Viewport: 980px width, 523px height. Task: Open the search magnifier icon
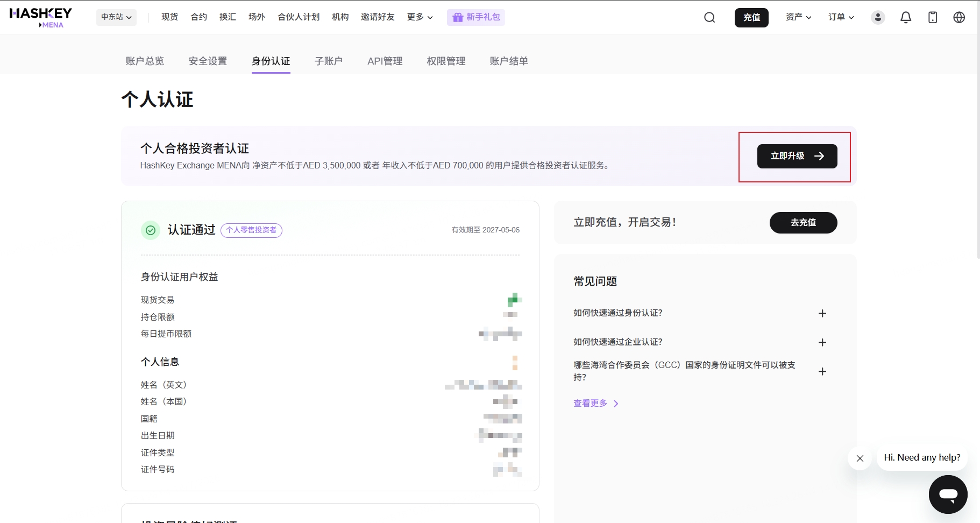[709, 17]
